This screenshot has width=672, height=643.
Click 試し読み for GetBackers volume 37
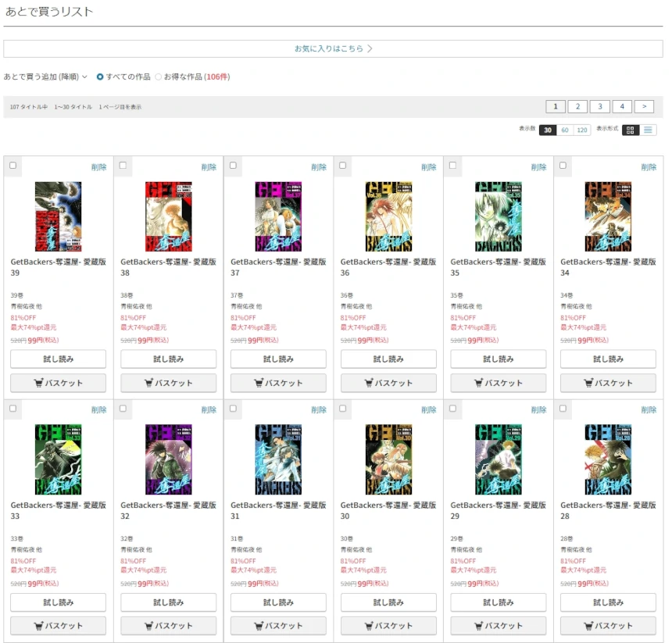click(x=278, y=359)
